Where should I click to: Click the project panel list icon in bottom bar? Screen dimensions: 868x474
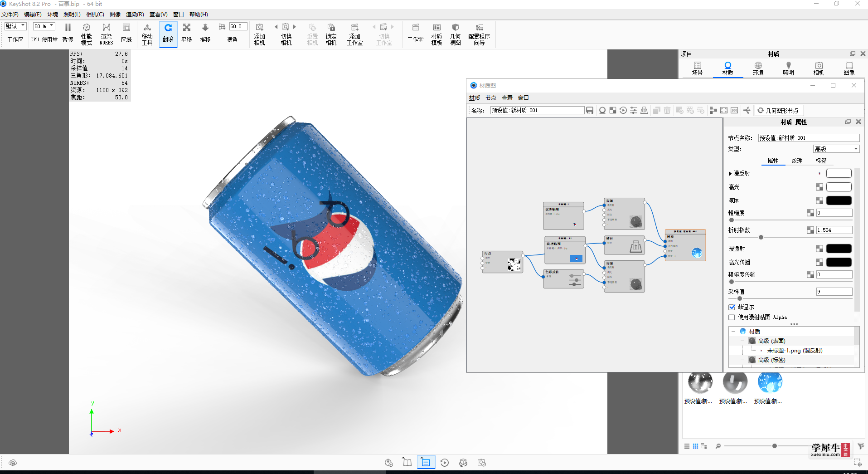click(x=426, y=462)
